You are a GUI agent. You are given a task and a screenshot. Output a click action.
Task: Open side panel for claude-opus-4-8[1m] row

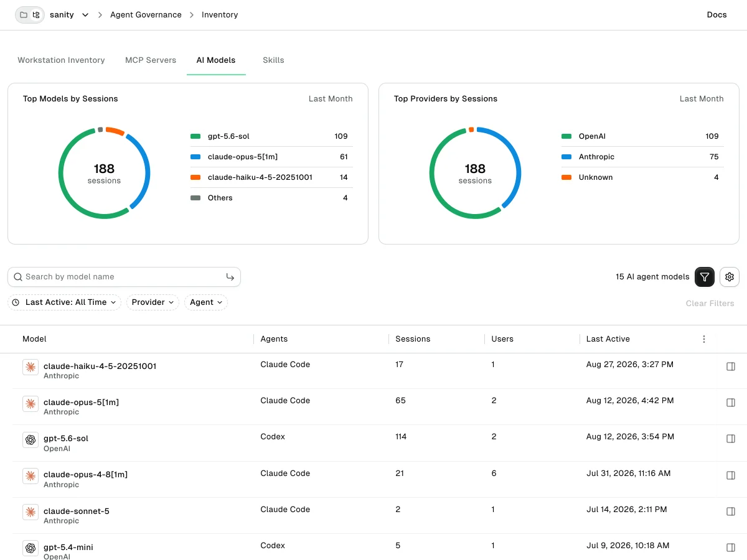[731, 475]
